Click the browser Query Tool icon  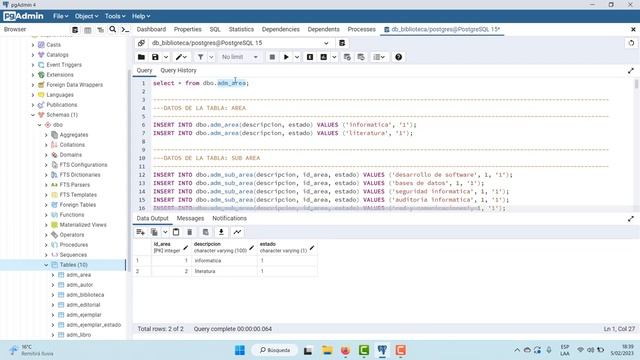(75, 30)
